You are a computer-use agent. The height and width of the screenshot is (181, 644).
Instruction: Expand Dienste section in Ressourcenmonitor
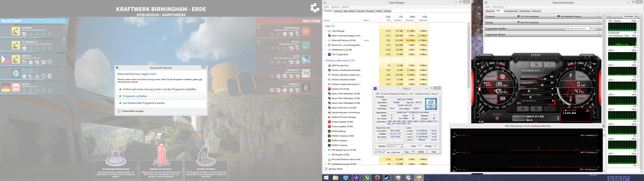(599, 22)
